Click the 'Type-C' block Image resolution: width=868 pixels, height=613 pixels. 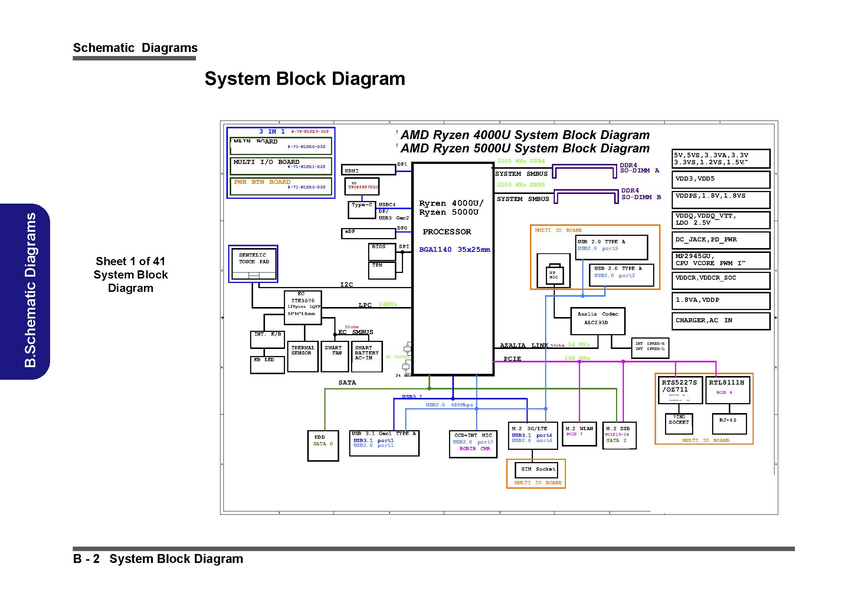pyautogui.click(x=362, y=210)
